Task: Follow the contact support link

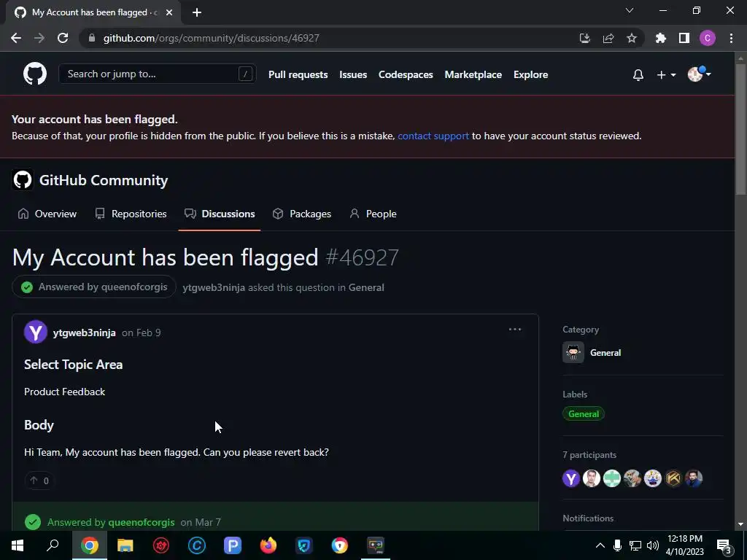Action: click(x=433, y=136)
